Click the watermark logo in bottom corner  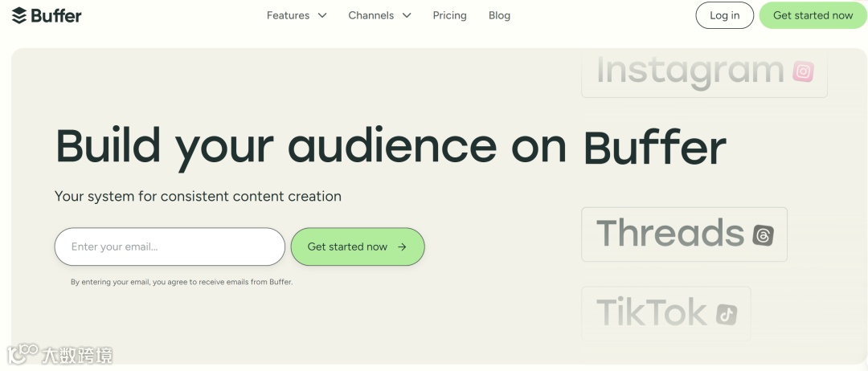coord(23,354)
